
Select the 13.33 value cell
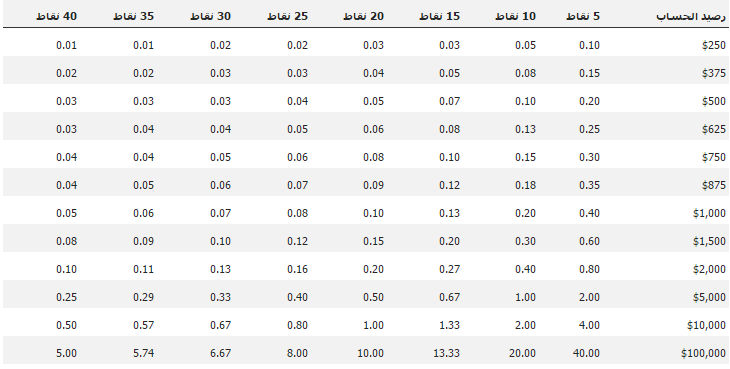pyautogui.click(x=446, y=353)
